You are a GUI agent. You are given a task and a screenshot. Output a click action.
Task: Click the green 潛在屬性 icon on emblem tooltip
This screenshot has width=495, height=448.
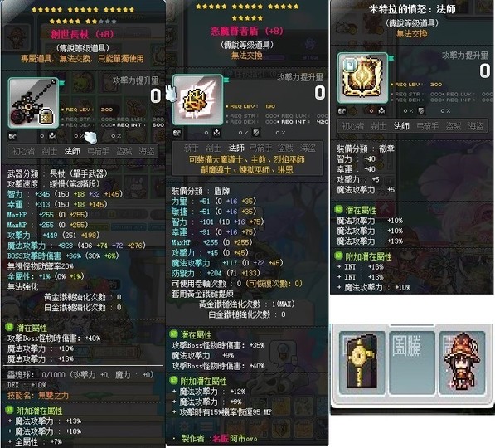coord(339,209)
